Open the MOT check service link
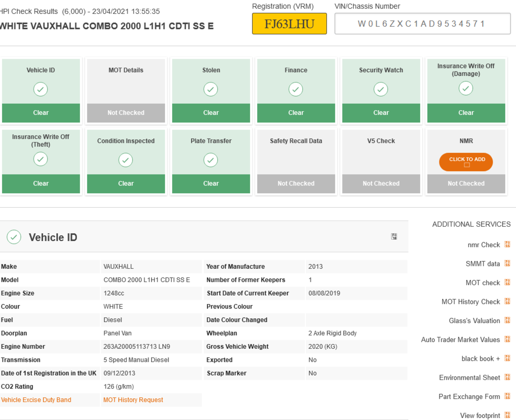This screenshot has width=516, height=420. (x=483, y=283)
